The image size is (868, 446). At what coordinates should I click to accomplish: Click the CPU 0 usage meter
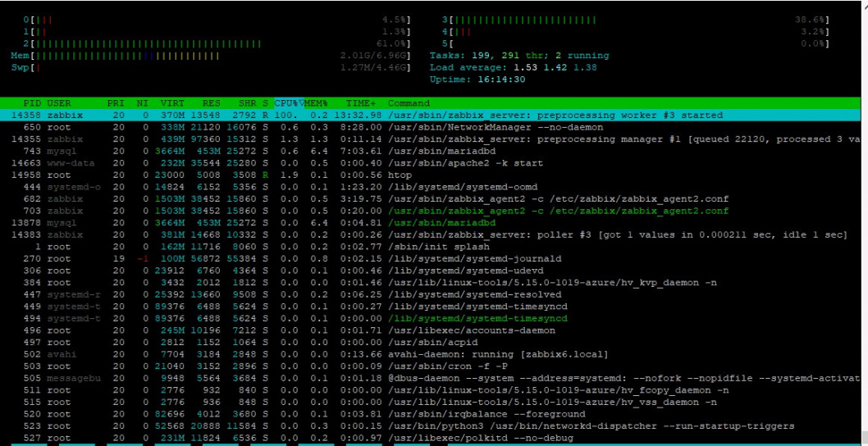pyautogui.click(x=217, y=20)
